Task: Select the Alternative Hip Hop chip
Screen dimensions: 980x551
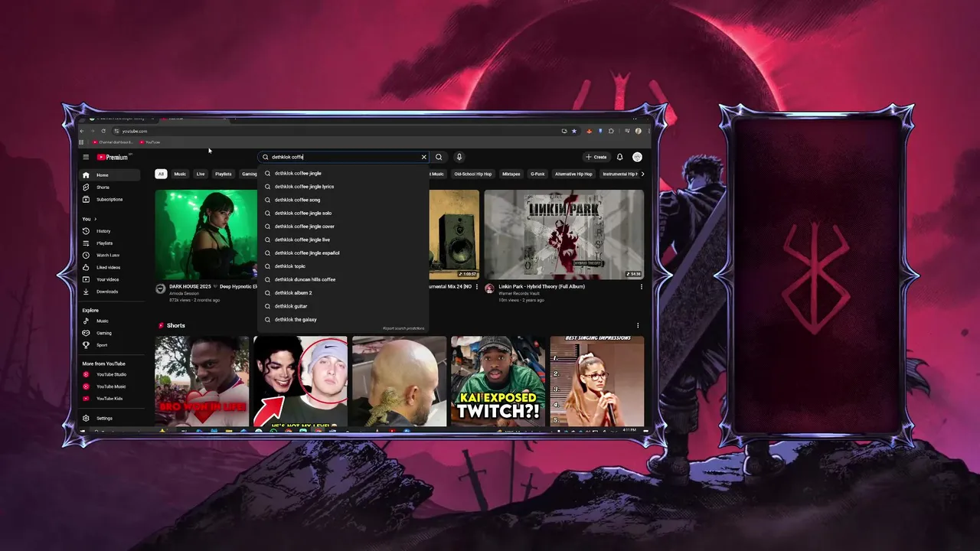Action: (x=573, y=174)
